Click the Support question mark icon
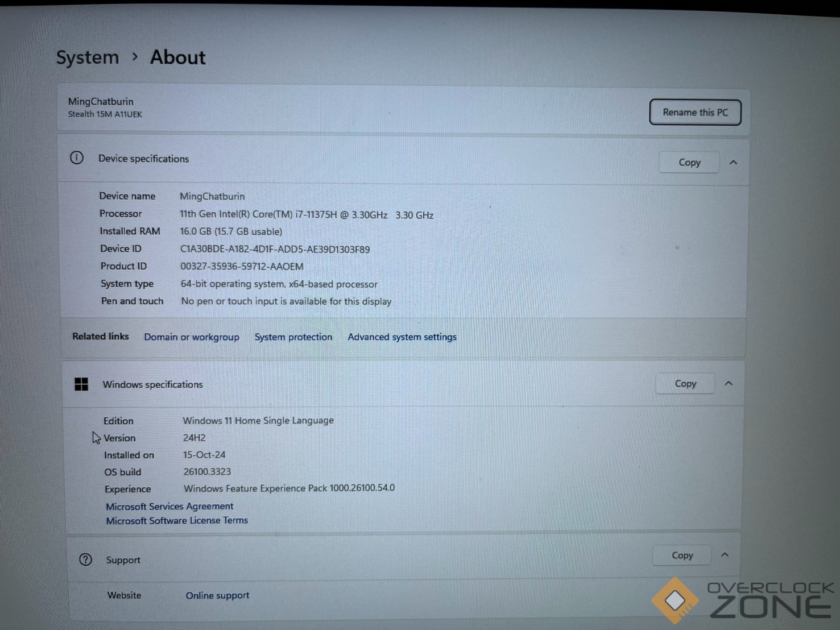Viewport: 840px width, 630px height. point(86,559)
